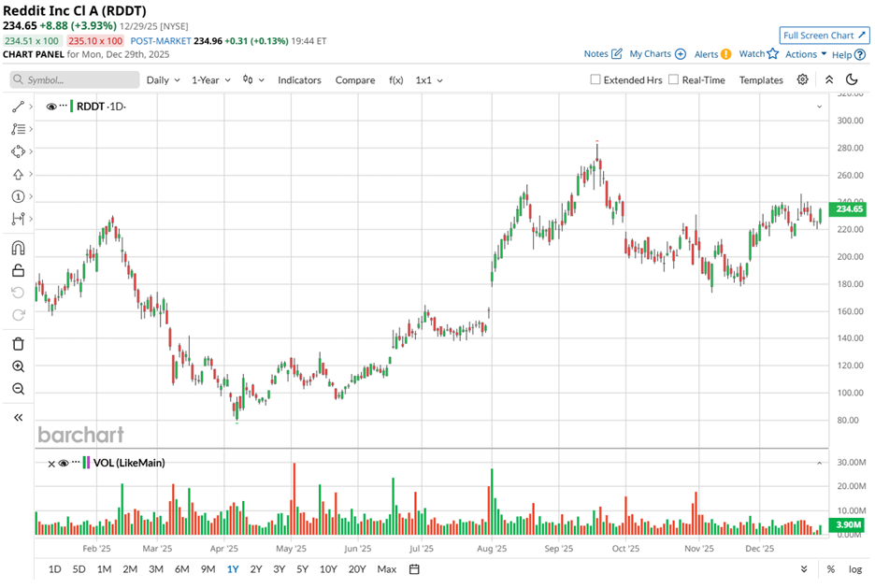Open the 1x1 grid layout dropdown
Screen dimensions: 875x588
coord(429,79)
